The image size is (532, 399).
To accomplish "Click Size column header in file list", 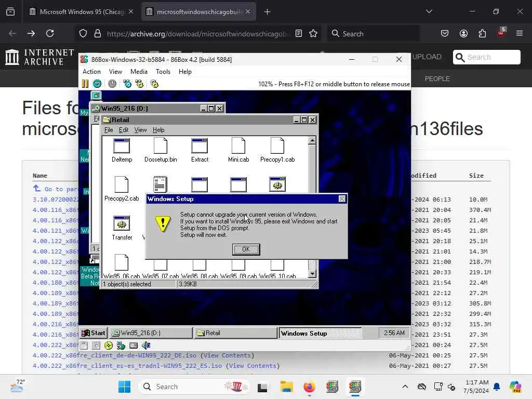I will tap(476, 176).
